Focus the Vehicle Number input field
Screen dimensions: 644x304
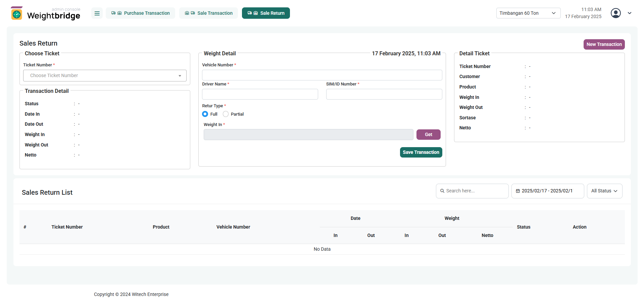pos(322,75)
